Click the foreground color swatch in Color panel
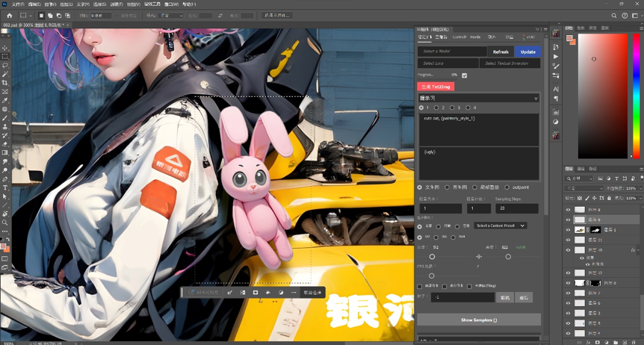The height and width of the screenshot is (345, 644). point(569,38)
